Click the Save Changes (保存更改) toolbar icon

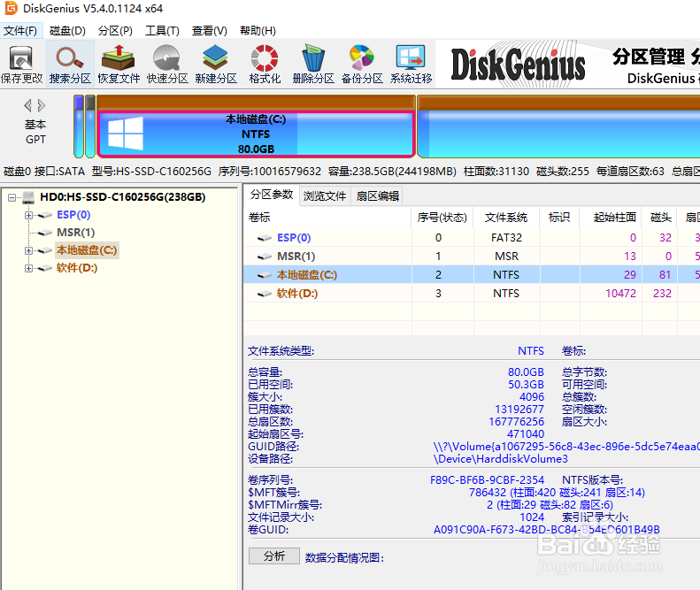(21, 65)
